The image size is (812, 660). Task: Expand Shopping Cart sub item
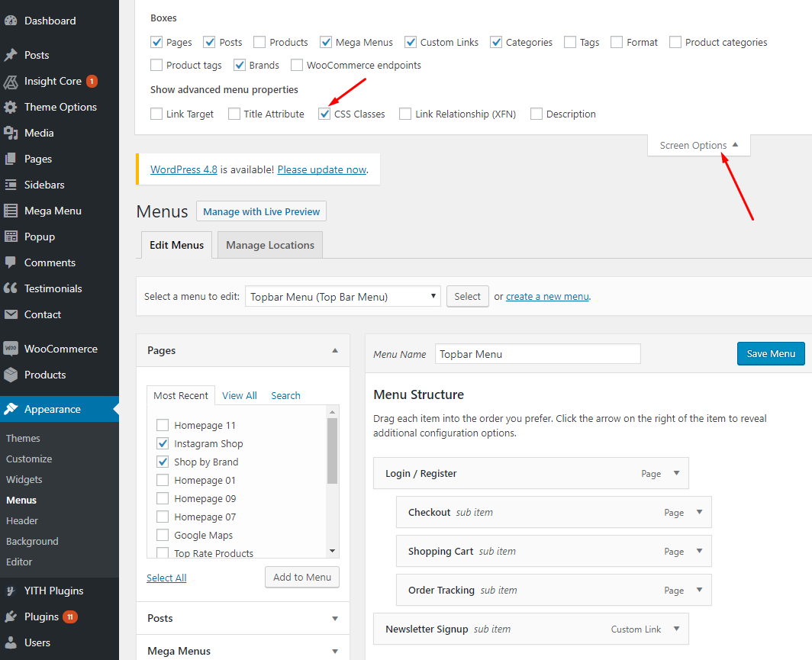pyautogui.click(x=699, y=551)
